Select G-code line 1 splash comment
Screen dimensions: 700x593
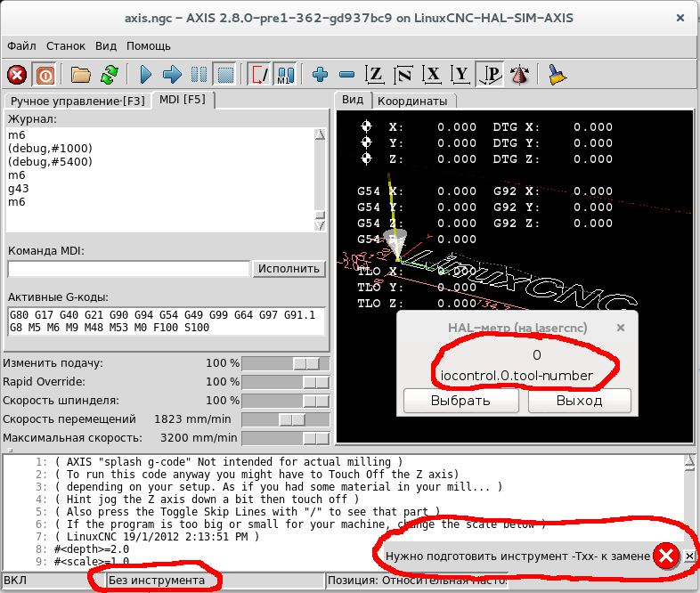pos(229,461)
